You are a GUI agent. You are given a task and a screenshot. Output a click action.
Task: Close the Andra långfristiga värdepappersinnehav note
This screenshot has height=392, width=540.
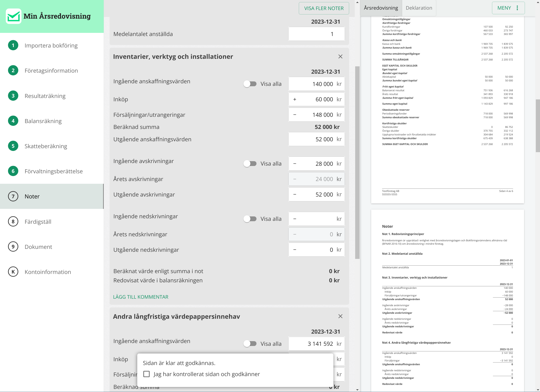[340, 316]
